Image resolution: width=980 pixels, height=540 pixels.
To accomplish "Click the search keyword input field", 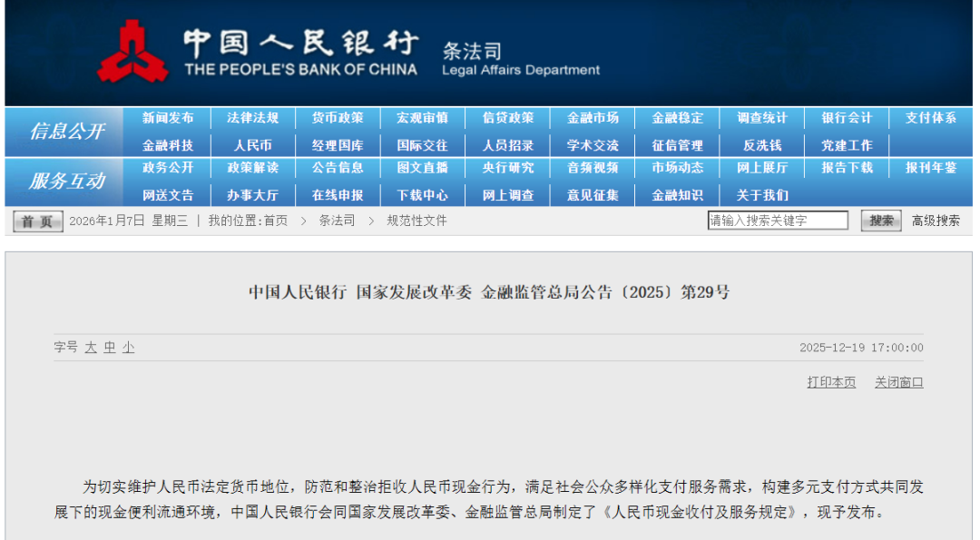I will (x=779, y=220).
